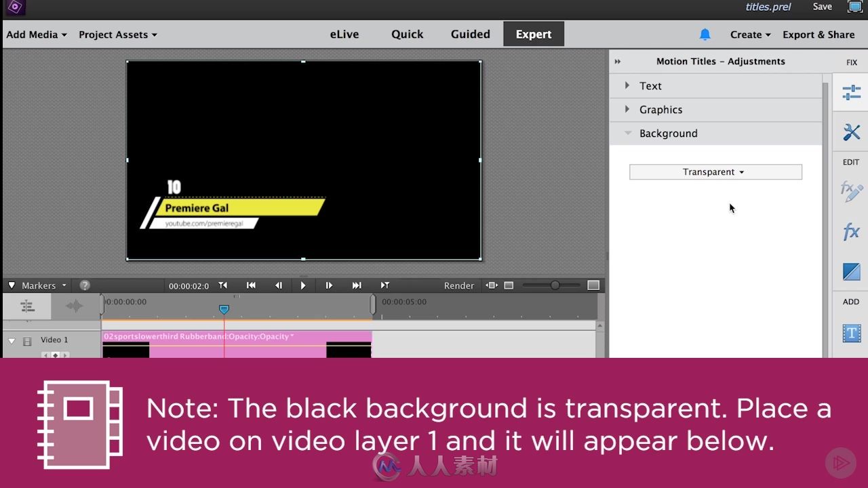Select the 02sportslowerthird clip on timeline
868x488 pixels.
tap(237, 344)
